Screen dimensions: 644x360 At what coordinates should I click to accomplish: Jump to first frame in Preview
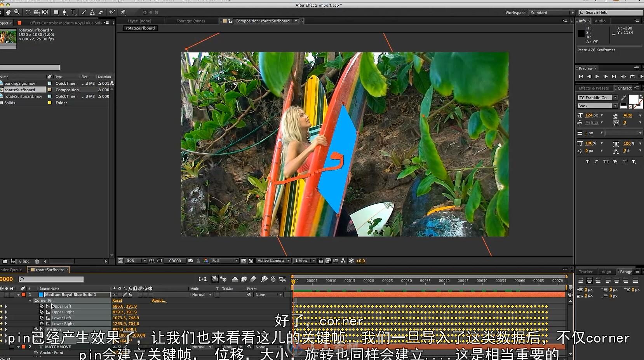(581, 77)
